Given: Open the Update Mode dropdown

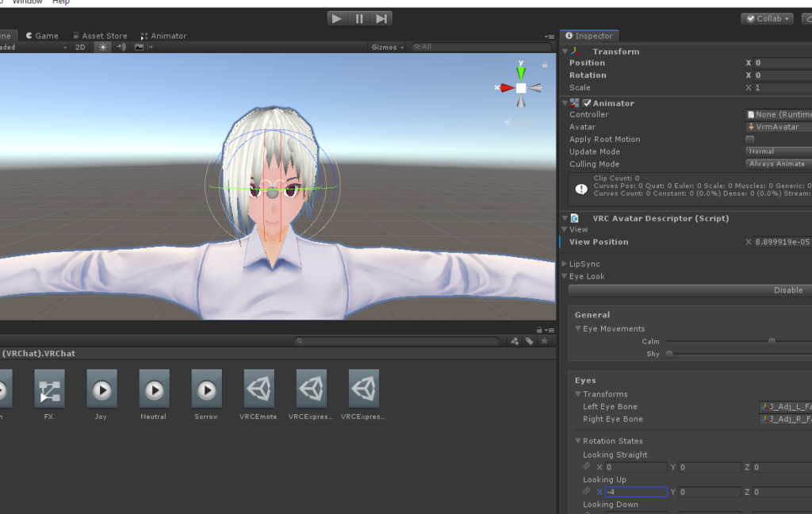Looking at the screenshot, I should pos(779,152).
